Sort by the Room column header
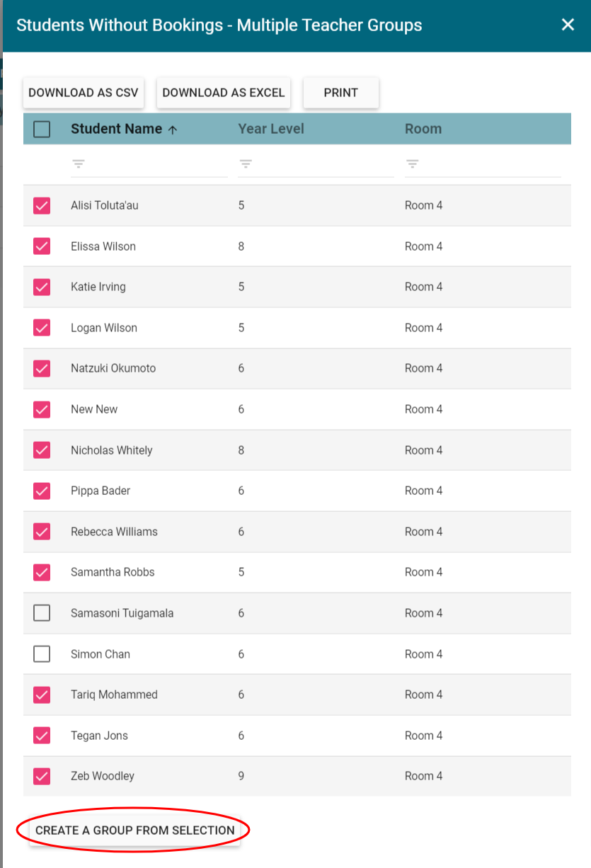 coord(423,129)
